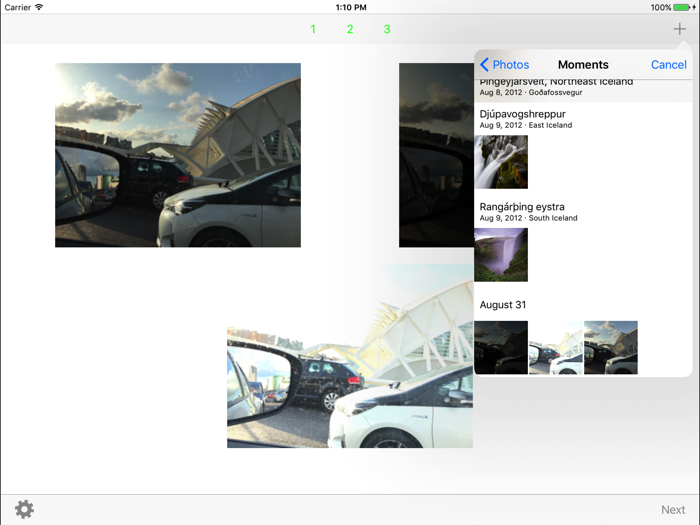Viewport: 700px width, 525px height.
Task: Pick the last August 31 thumbnail
Action: [x=611, y=347]
